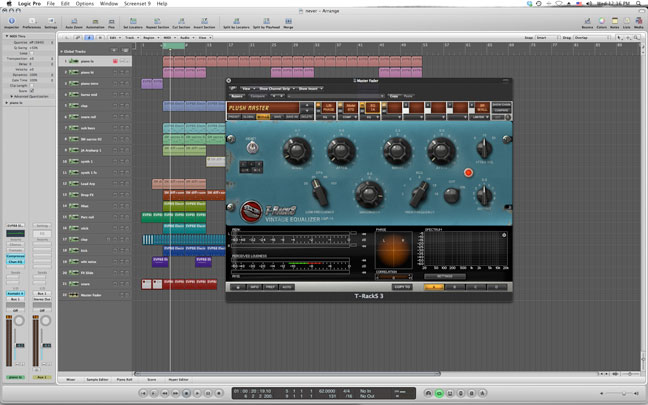Image resolution: width=648 pixels, height=405 pixels.
Task: Click the Copy button in plugin header
Action: [x=394, y=96]
